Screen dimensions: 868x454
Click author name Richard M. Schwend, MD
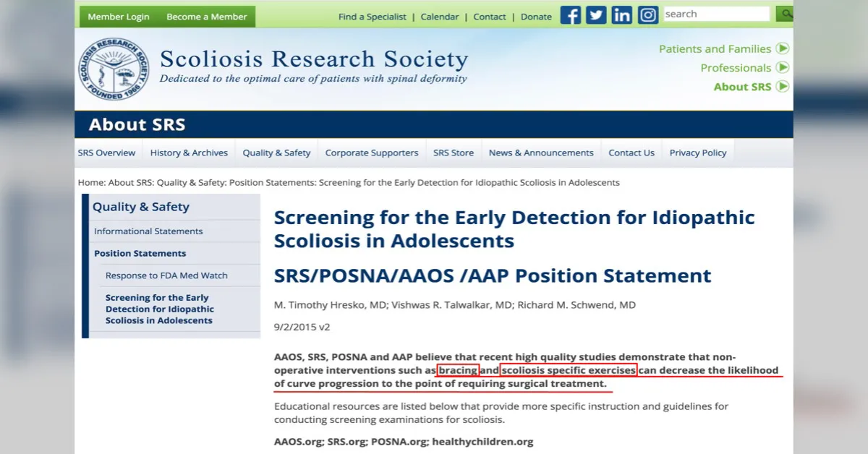point(575,305)
